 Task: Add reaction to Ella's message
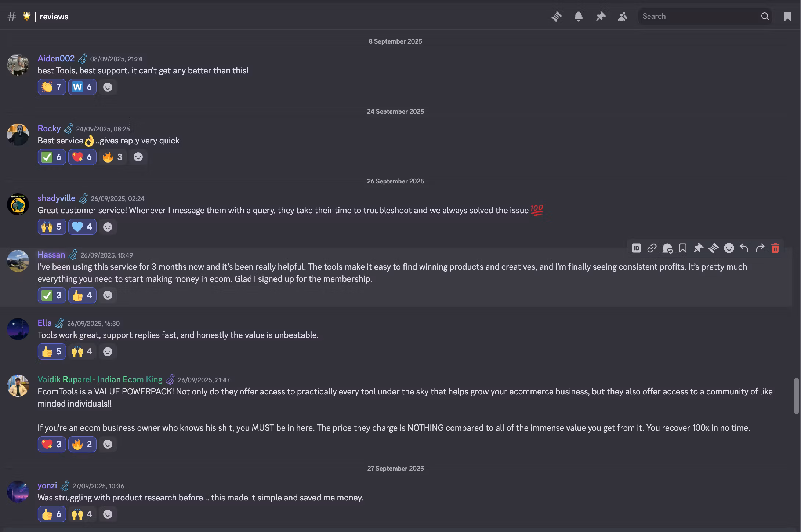click(108, 351)
